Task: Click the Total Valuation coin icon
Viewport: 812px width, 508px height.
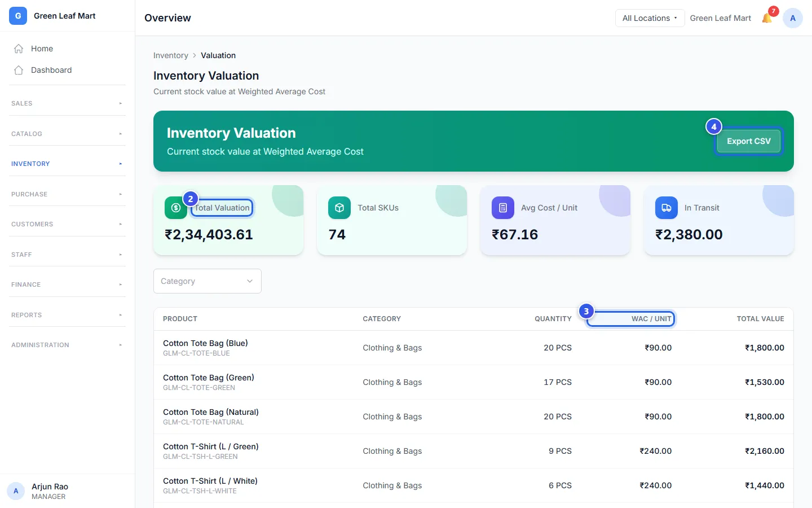Action: [x=176, y=208]
